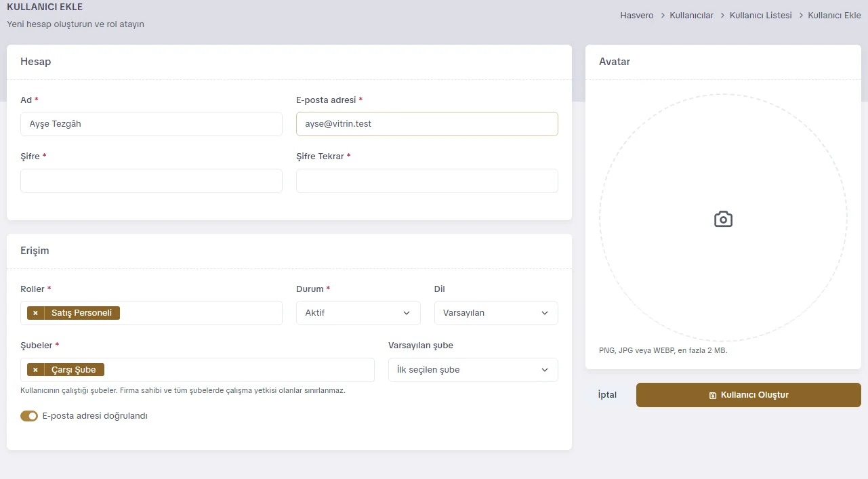This screenshot has height=479, width=868.
Task: Click the Roller multi-select field
Action: coord(151,313)
